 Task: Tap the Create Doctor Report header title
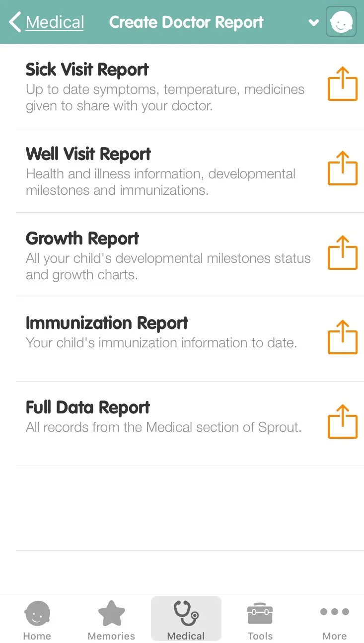tap(186, 22)
